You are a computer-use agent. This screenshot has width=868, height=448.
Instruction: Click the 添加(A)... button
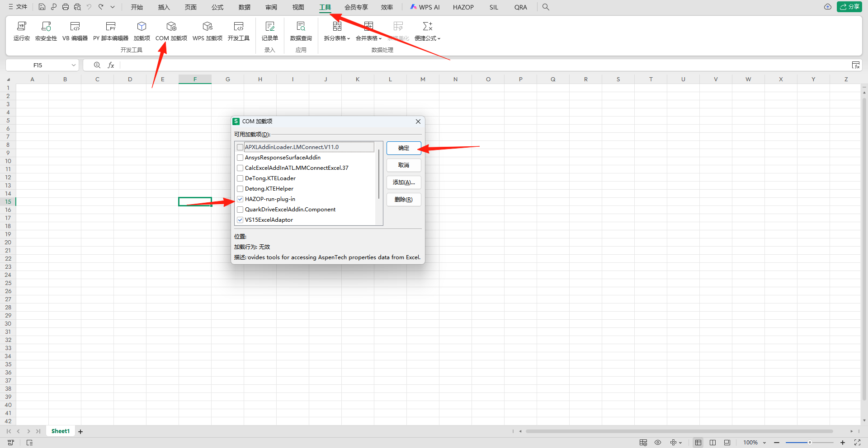404,182
